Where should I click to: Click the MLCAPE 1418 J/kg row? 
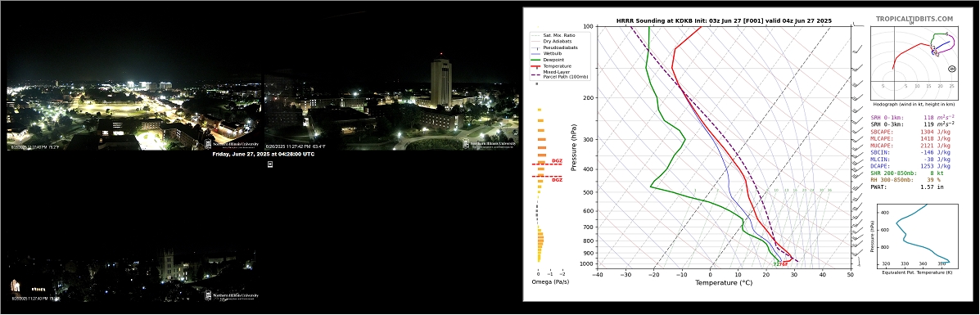910,139
